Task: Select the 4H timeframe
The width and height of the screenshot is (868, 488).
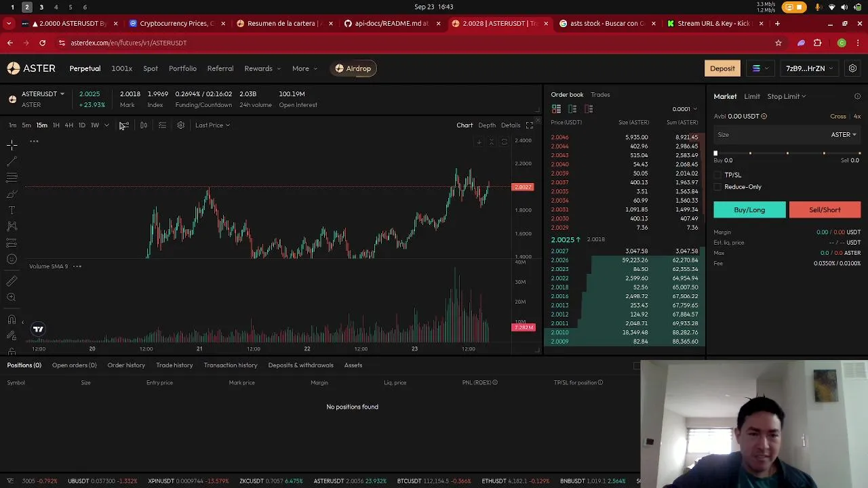Action: (x=68, y=125)
